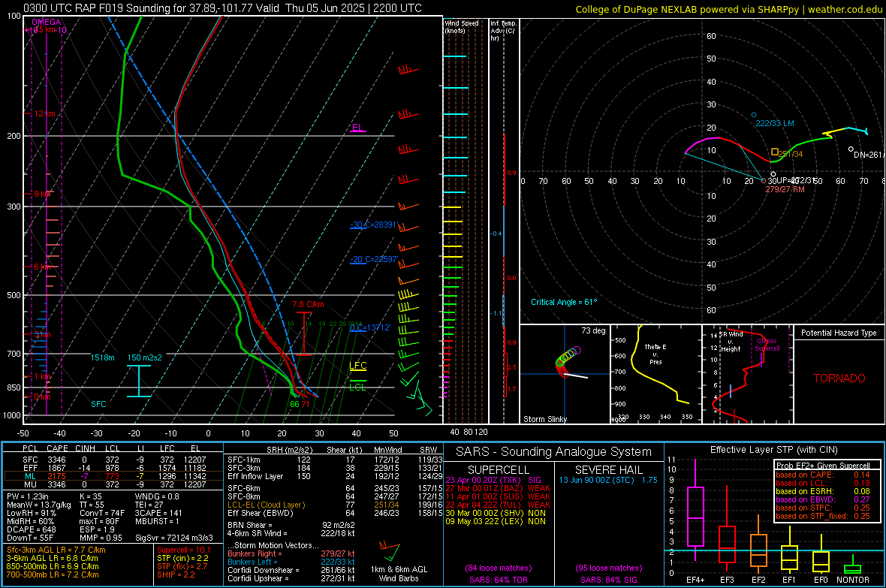The image size is (886, 588).
Task: Click the LCL-EL (Cloud Layer) row
Action: pyautogui.click(x=335, y=505)
